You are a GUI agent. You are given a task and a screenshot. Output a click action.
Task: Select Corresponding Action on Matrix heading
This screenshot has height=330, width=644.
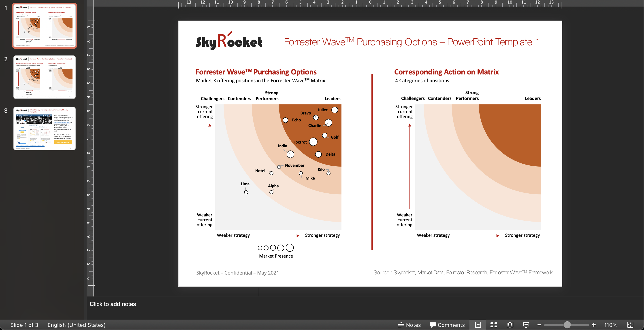pos(446,72)
